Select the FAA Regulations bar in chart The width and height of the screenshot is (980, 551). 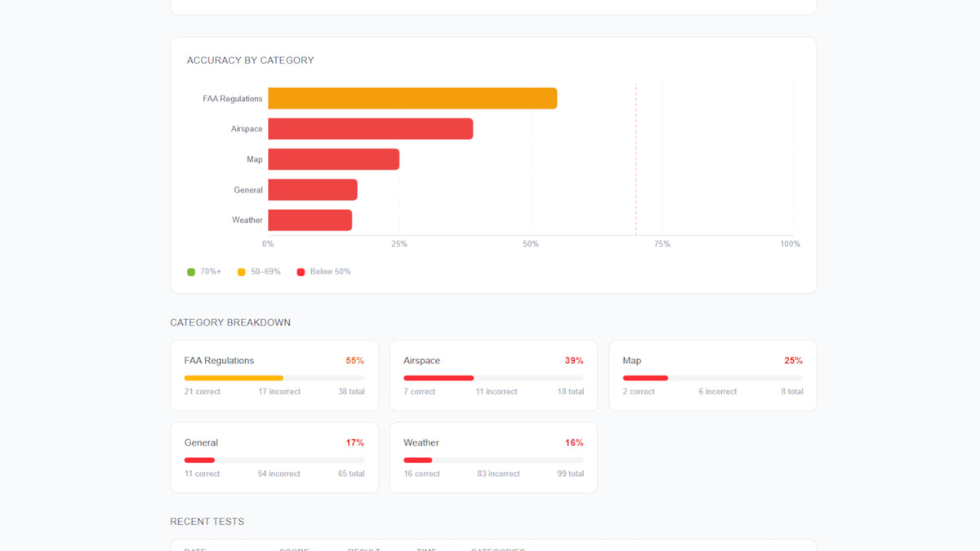tap(412, 98)
